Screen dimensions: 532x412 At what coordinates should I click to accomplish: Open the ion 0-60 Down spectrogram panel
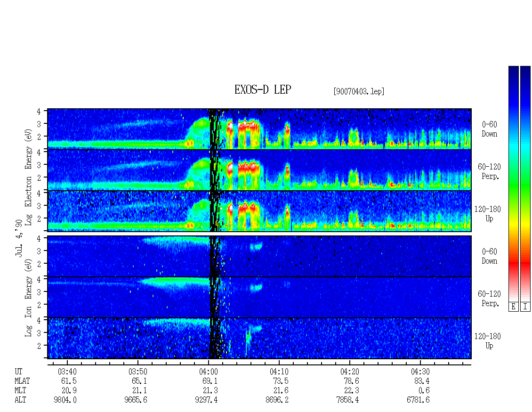259,256
